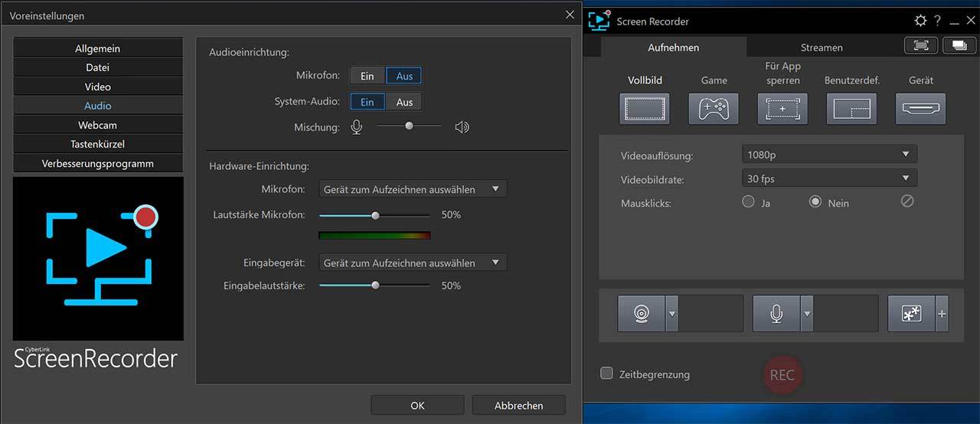This screenshot has width=980, height=424.
Task: Click the fullscreen capture mode icon top right
Action: click(921, 46)
